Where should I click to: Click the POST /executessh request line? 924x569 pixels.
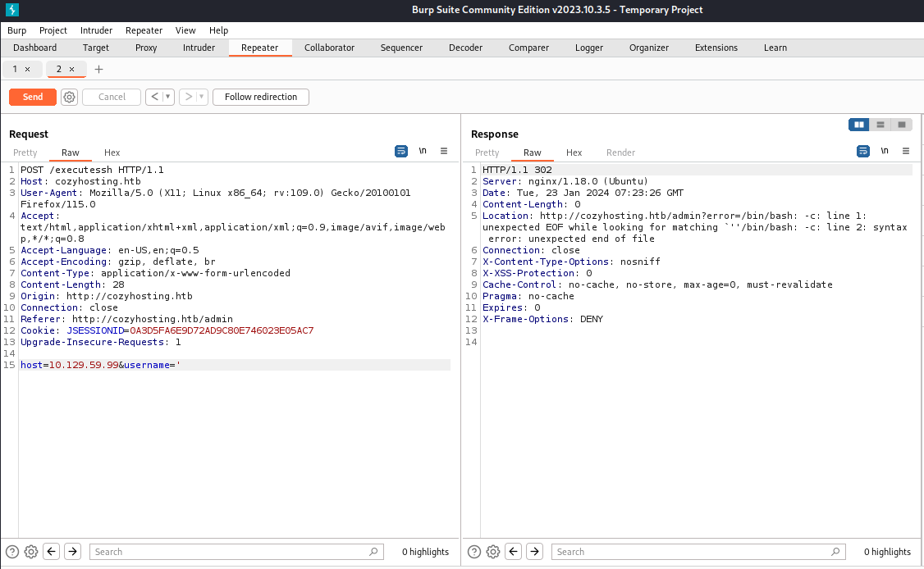click(93, 170)
